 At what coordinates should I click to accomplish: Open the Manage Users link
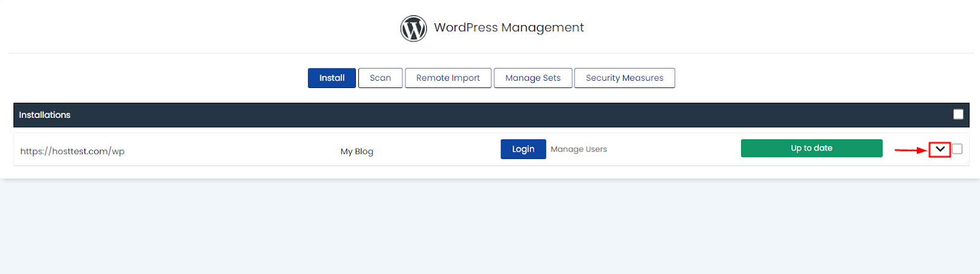[x=579, y=149]
